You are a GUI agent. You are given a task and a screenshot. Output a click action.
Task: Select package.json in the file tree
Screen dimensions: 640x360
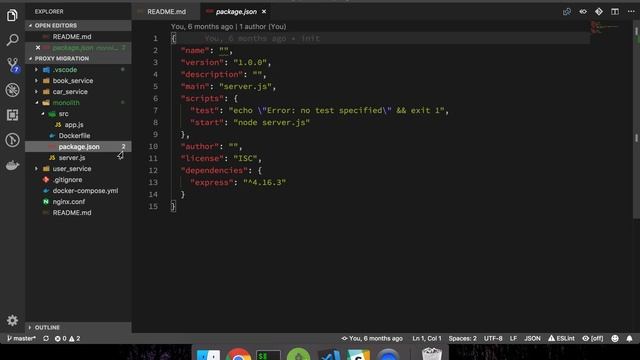click(79, 147)
